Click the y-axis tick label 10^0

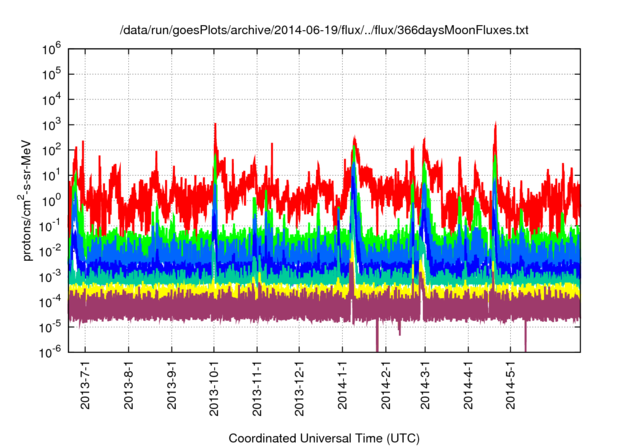click(x=52, y=199)
